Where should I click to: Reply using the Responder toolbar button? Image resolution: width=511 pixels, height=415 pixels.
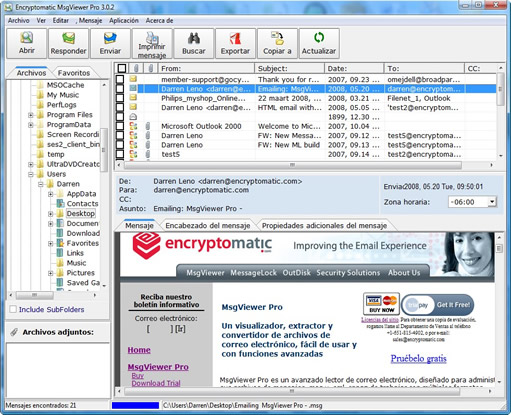coord(68,44)
